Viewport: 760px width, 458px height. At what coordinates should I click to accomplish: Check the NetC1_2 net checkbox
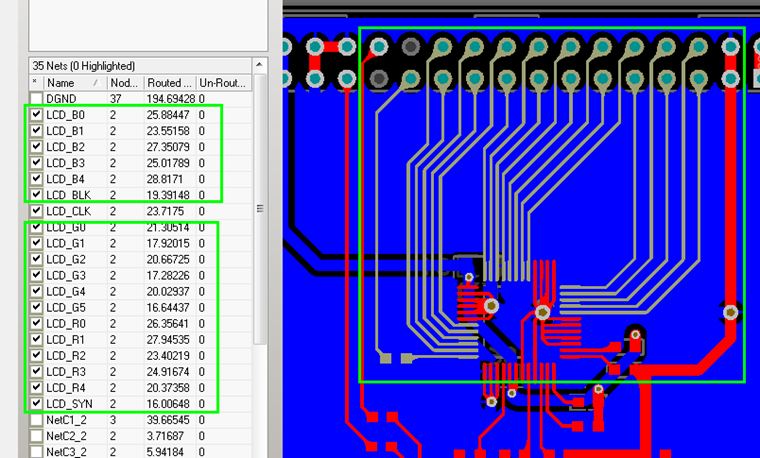[x=37, y=420]
